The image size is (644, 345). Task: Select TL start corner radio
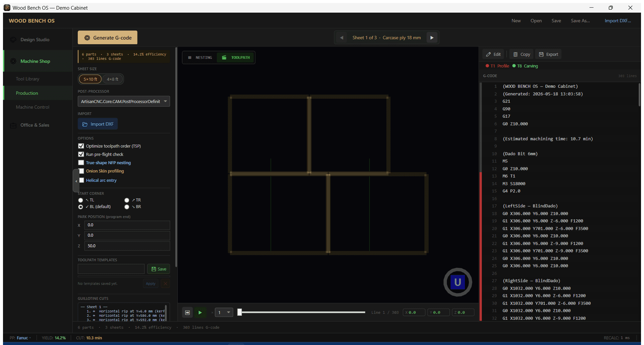tap(80, 200)
